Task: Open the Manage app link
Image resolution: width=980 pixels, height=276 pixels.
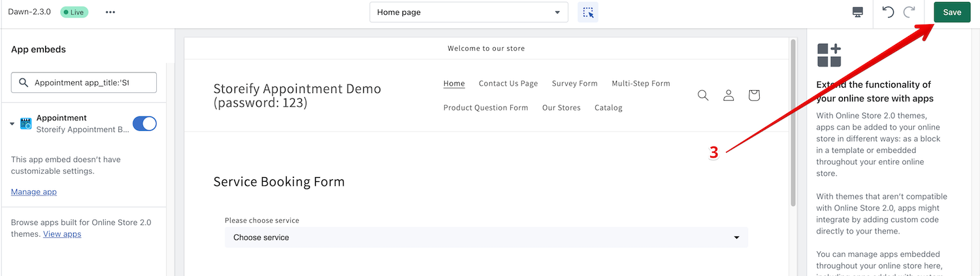Action: [34, 192]
